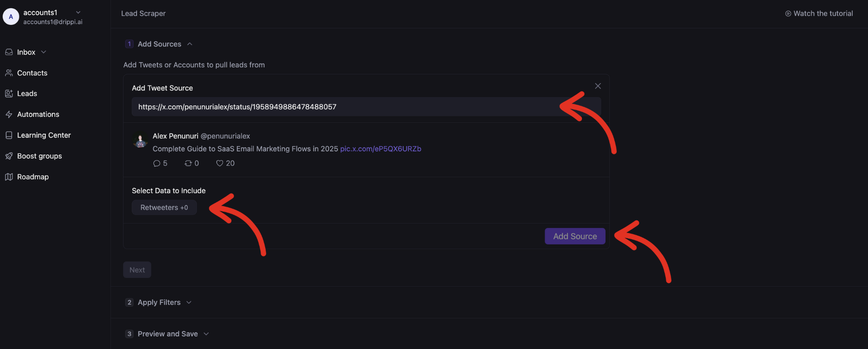The width and height of the screenshot is (868, 349).
Task: Select the Boost groups icon
Action: [x=9, y=155]
